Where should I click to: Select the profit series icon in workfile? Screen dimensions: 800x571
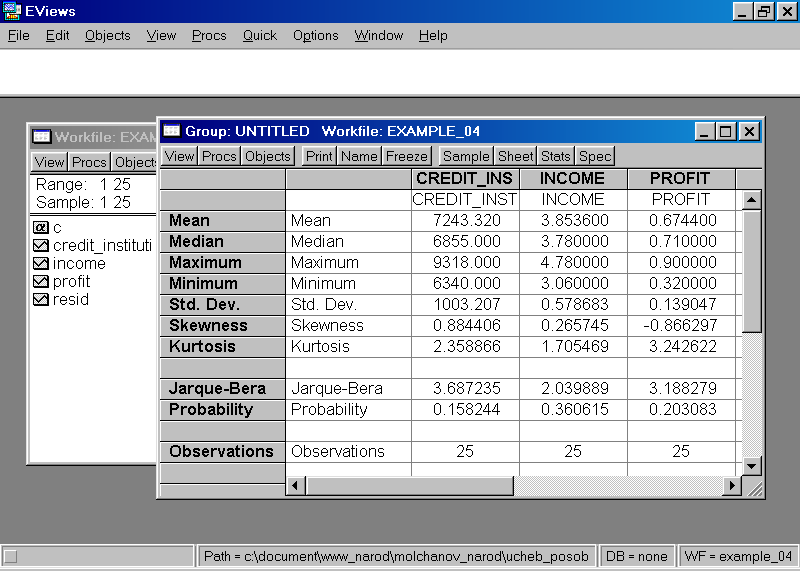pyautogui.click(x=40, y=281)
